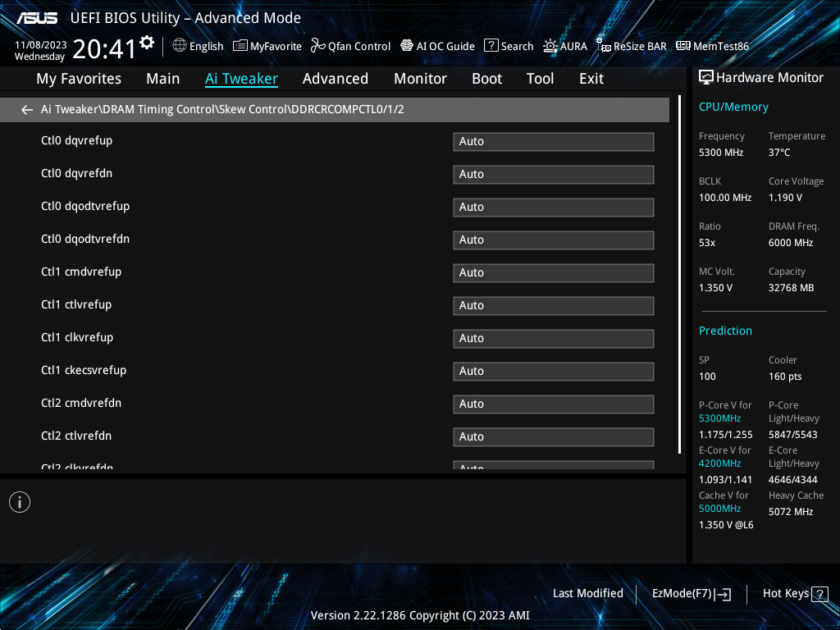
Task: Switch to the Main tab
Action: 163,79
